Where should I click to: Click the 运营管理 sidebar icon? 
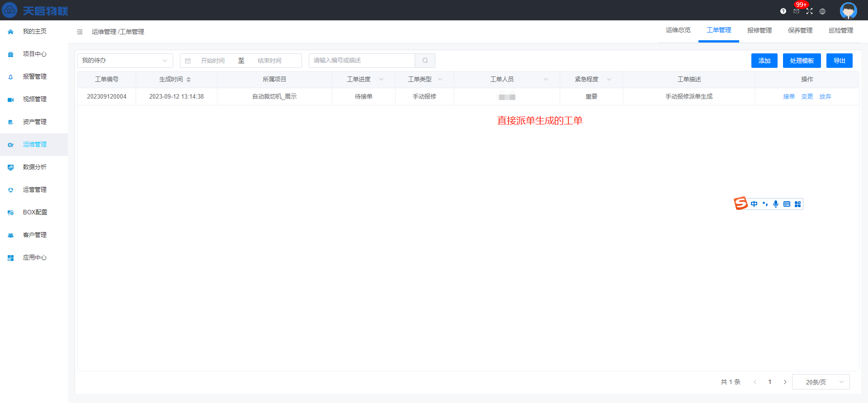(x=10, y=190)
